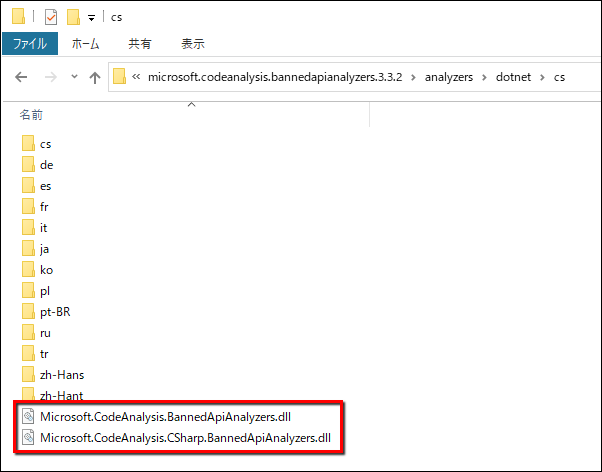Click the Properties icon in quick access toolbar
602x472 pixels.
(x=51, y=17)
